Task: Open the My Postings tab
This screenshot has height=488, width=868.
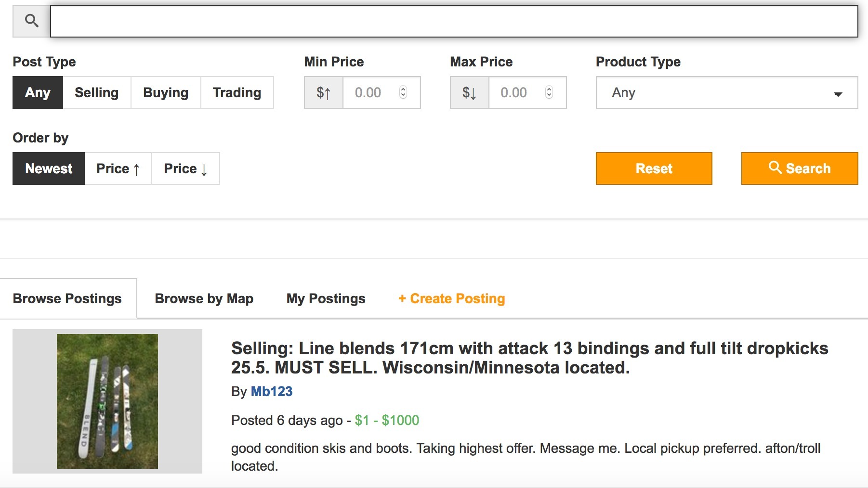Action: click(x=326, y=298)
